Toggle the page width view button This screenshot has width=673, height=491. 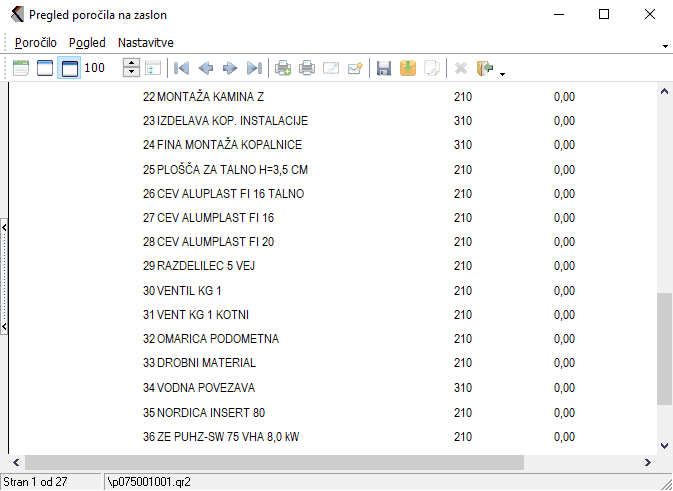coord(69,68)
